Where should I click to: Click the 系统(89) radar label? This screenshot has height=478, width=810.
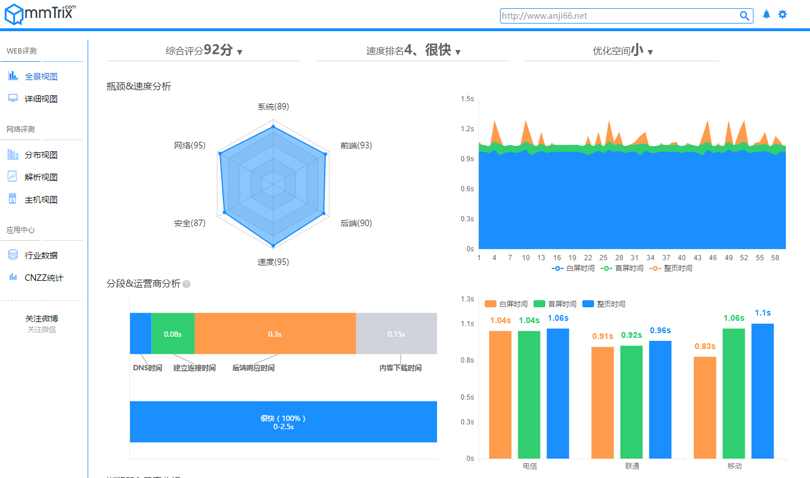coord(273,106)
